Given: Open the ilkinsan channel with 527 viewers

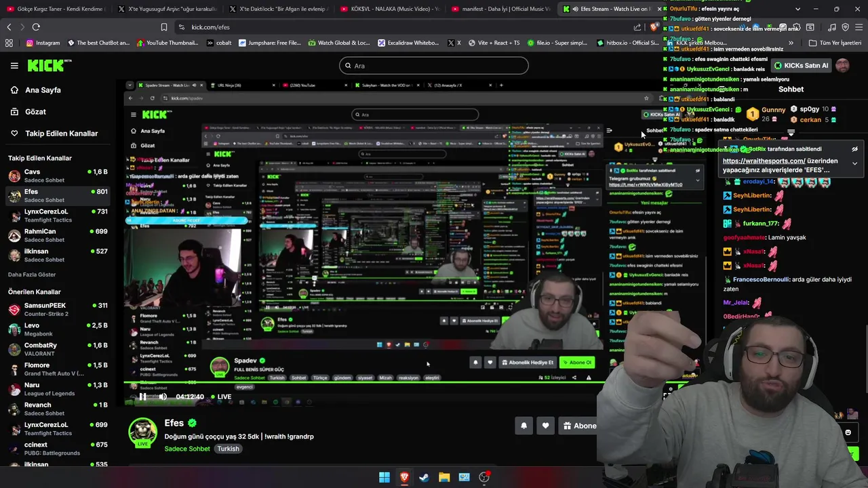Looking at the screenshot, I should pyautogui.click(x=58, y=255).
